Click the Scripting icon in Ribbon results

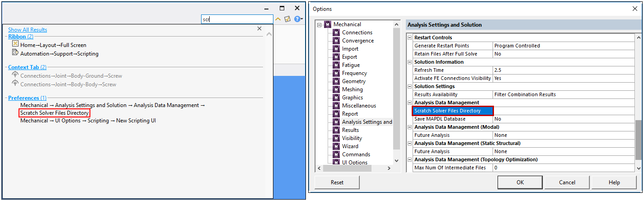pyautogui.click(x=15, y=53)
